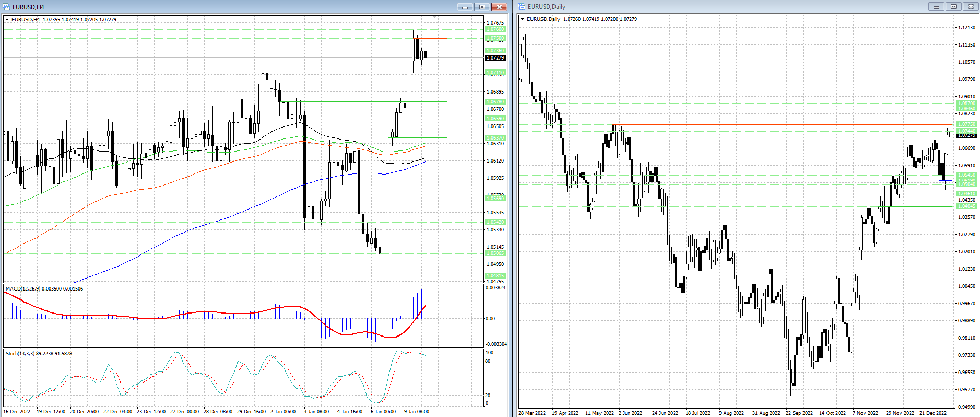
Task: Click the green 1.06780 level label
Action: click(x=495, y=102)
